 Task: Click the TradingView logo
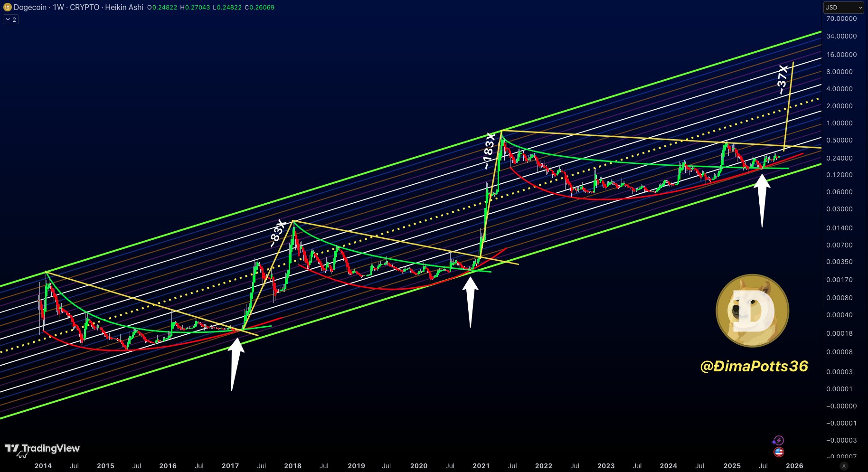click(x=42, y=448)
